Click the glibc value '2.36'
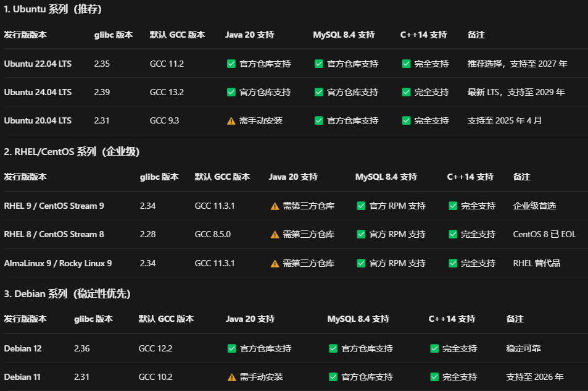This screenshot has width=588, height=391. [x=81, y=348]
